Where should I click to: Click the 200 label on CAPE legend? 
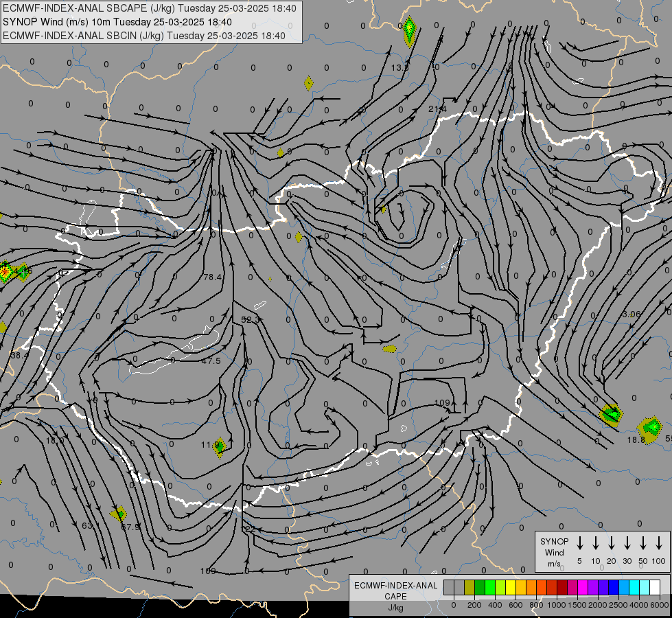point(474,605)
